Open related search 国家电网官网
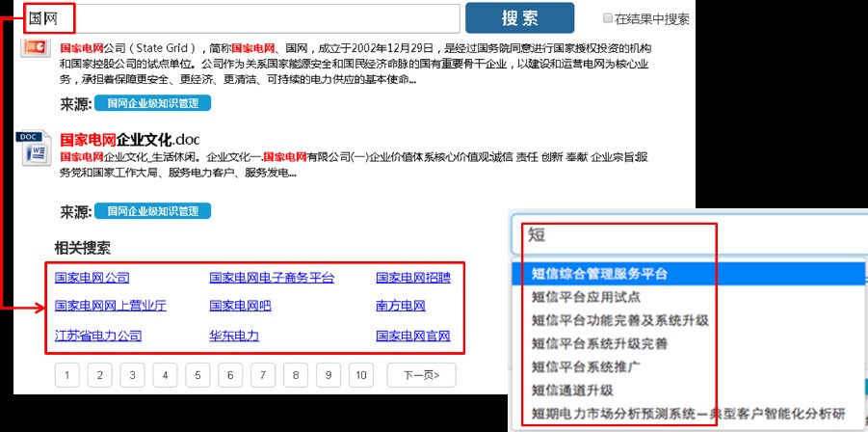This screenshot has height=432, width=868. click(x=413, y=336)
